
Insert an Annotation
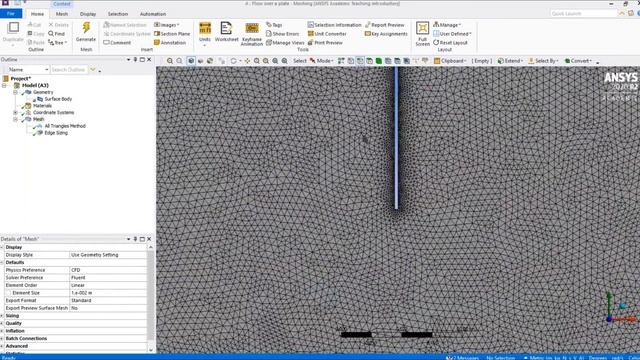coord(170,42)
